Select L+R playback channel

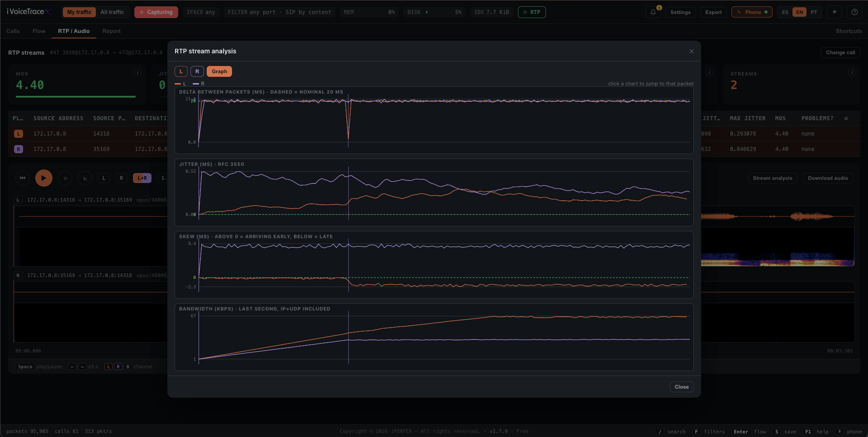(x=142, y=178)
